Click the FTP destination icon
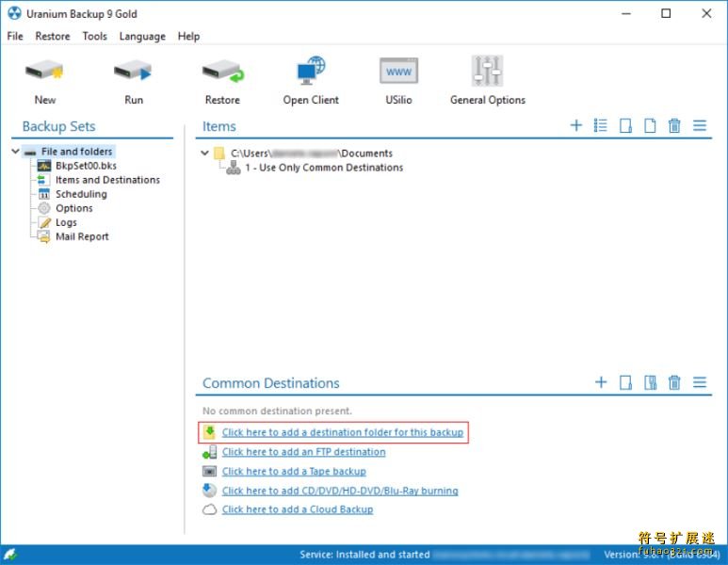Image resolution: width=728 pixels, height=565 pixels. (x=209, y=452)
